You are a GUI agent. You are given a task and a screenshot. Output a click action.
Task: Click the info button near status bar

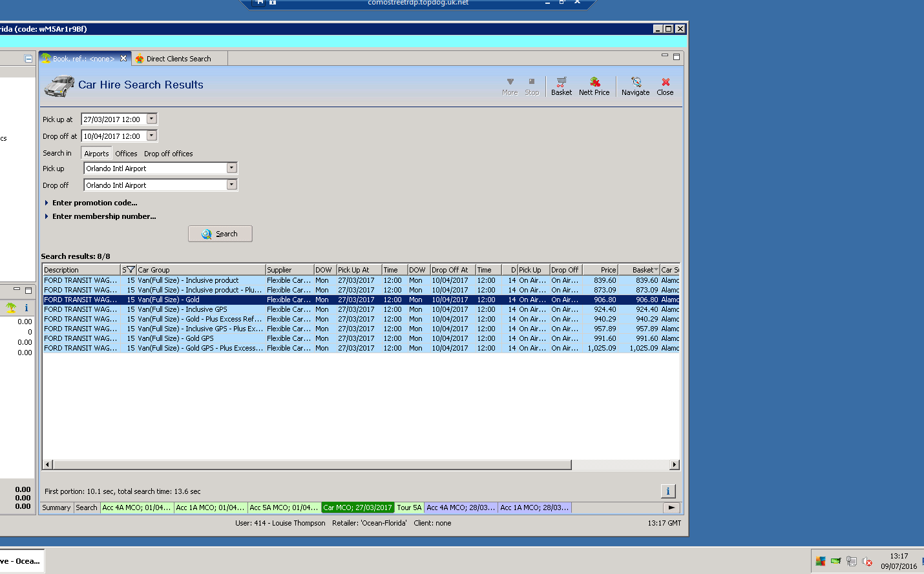tap(668, 491)
